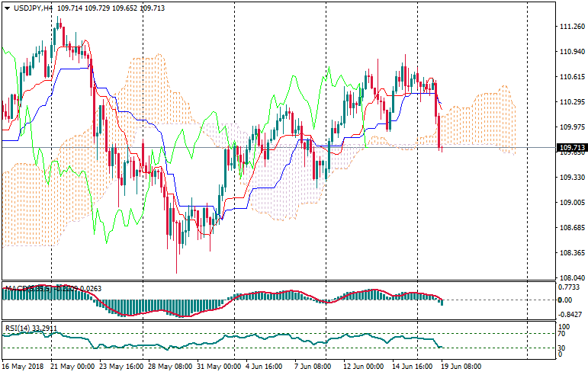Viewport: 588px width, 375px height.
Task: Click the 108.040 price axis label
Action: click(x=571, y=278)
